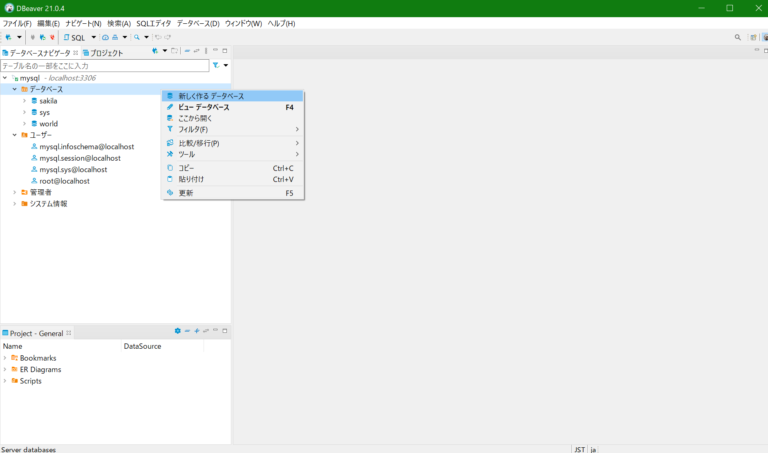This screenshot has height=453, width=768.
Task: Click the red disconnect icon in toolbar
Action: point(52,37)
